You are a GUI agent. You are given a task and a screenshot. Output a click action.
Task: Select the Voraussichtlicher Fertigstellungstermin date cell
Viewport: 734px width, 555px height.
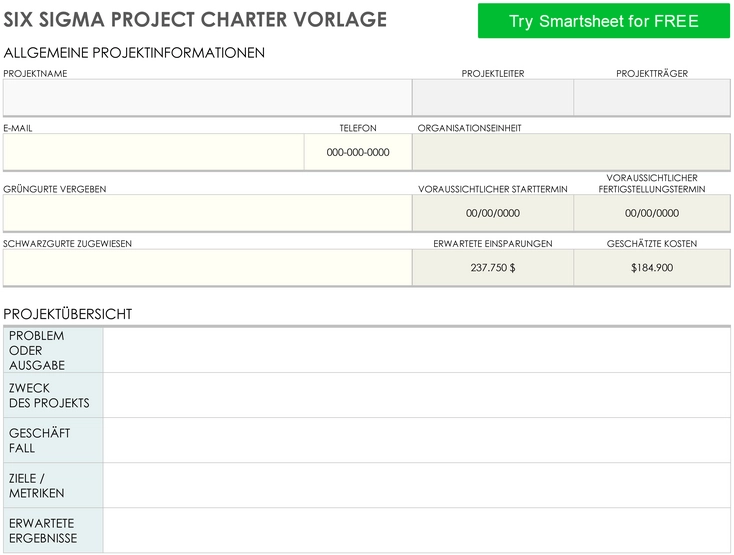652,213
